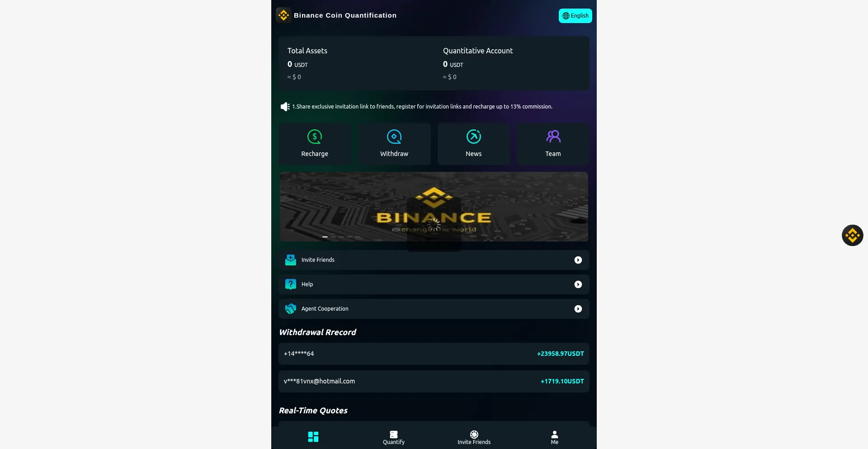The image size is (868, 449).
Task: Click the invitation commission announcement text
Action: pyautogui.click(x=422, y=107)
